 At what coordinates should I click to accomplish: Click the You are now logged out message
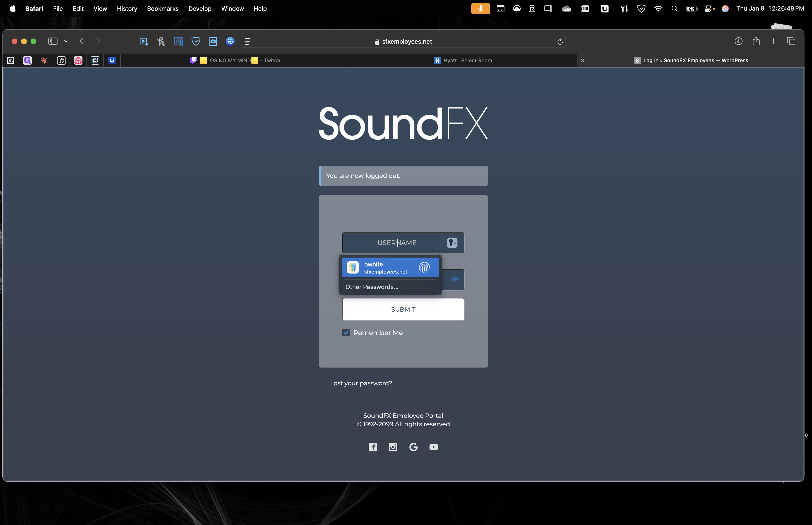403,176
